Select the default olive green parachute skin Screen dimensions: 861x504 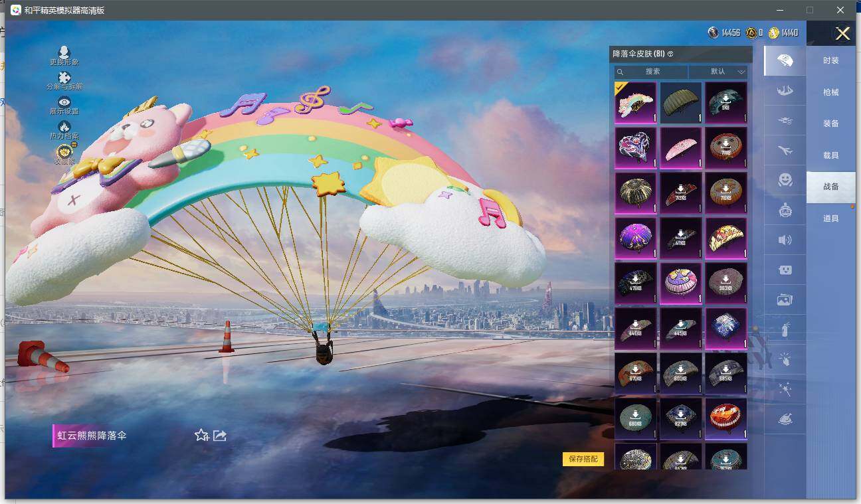[x=681, y=102]
